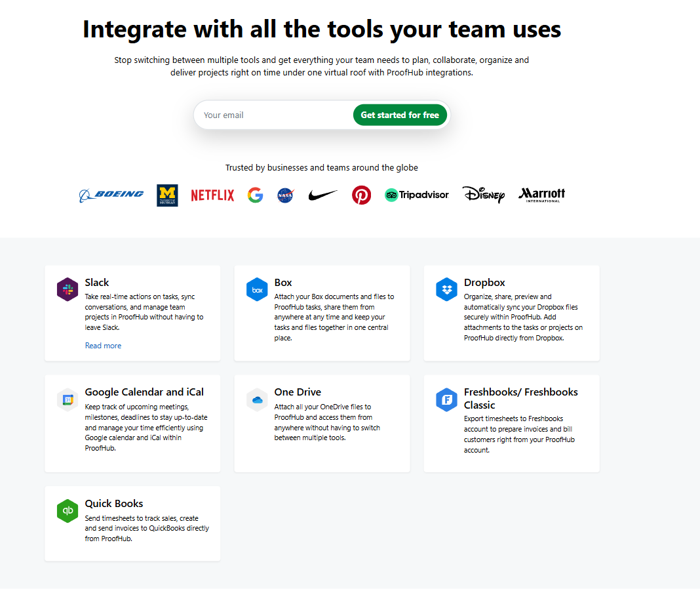Click the Slack description paragraph
Viewport: 700px width, 591px height.
coord(144,312)
